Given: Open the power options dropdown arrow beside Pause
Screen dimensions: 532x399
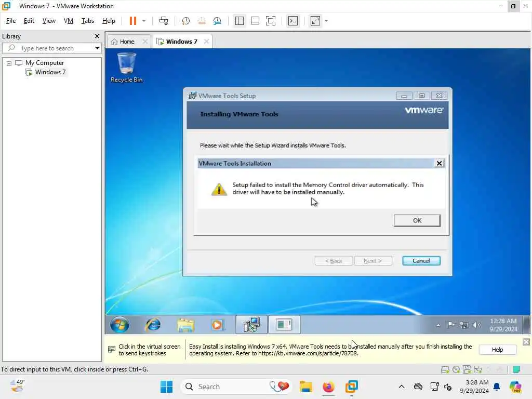Looking at the screenshot, I should tap(144, 21).
